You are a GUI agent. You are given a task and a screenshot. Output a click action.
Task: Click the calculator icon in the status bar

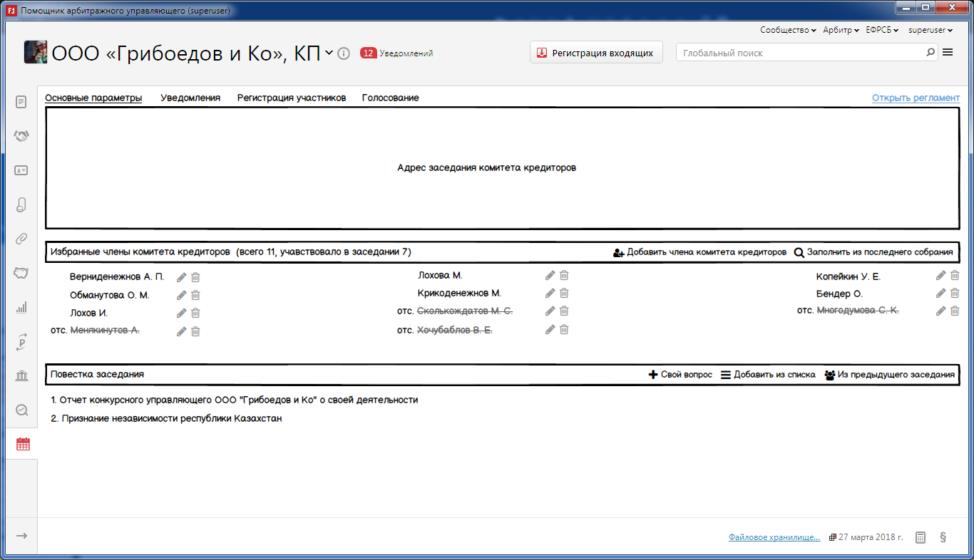pyautogui.click(x=921, y=537)
